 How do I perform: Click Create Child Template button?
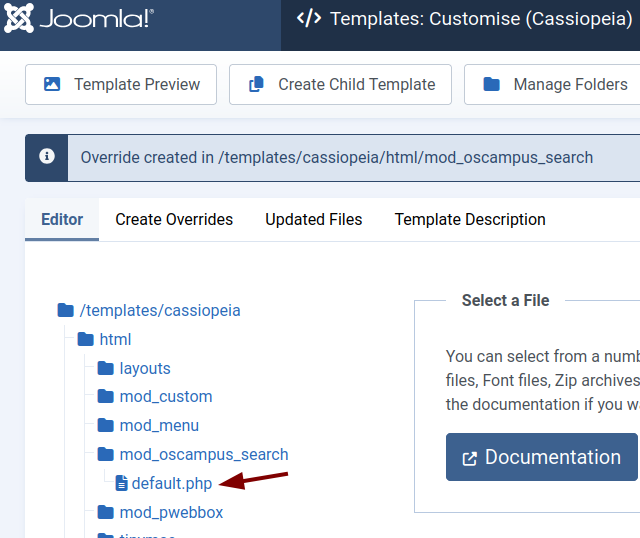click(x=340, y=84)
